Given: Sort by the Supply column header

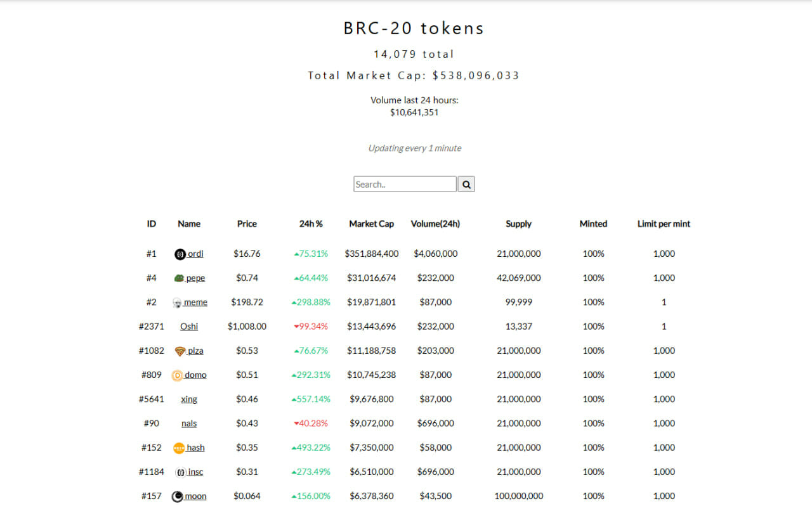Looking at the screenshot, I should [x=519, y=224].
